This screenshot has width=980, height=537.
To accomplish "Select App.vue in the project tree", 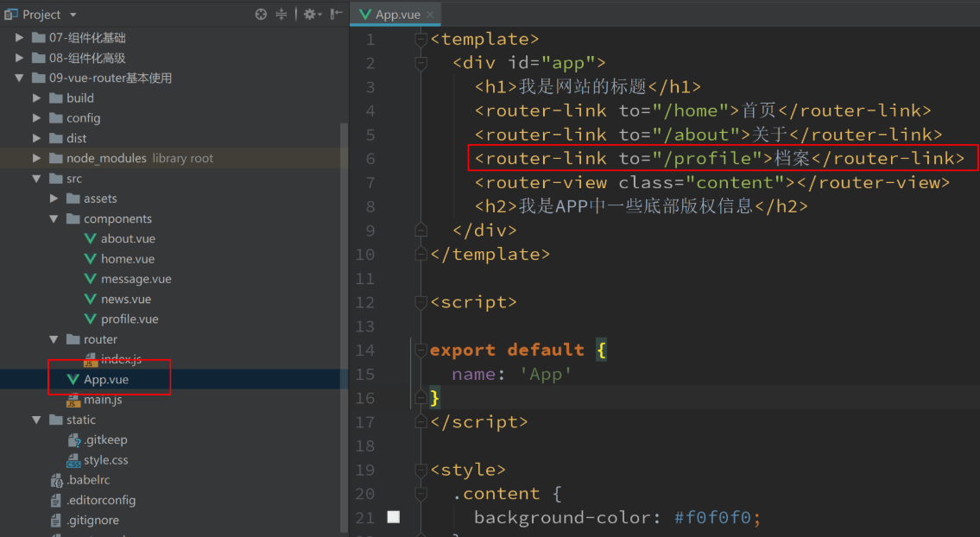I will [105, 380].
